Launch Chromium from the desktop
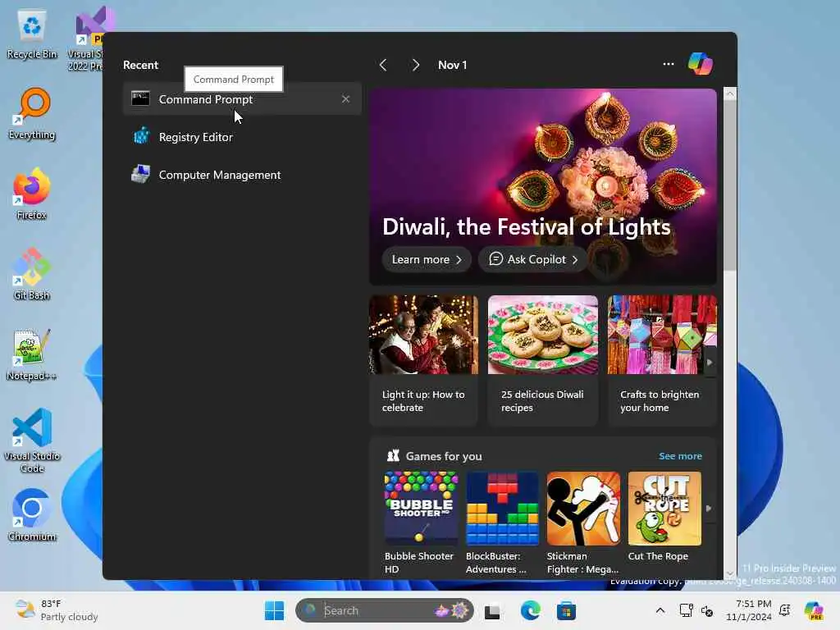840x630 pixels. coord(32,515)
